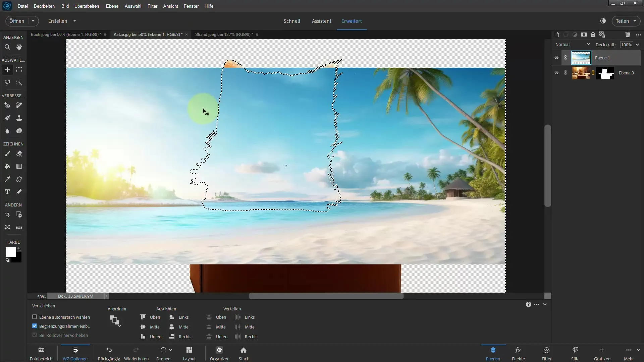Uncheck 'Begrenzungsrahmen einbl.' checkbox
This screenshot has width=644, height=362.
(x=35, y=326)
